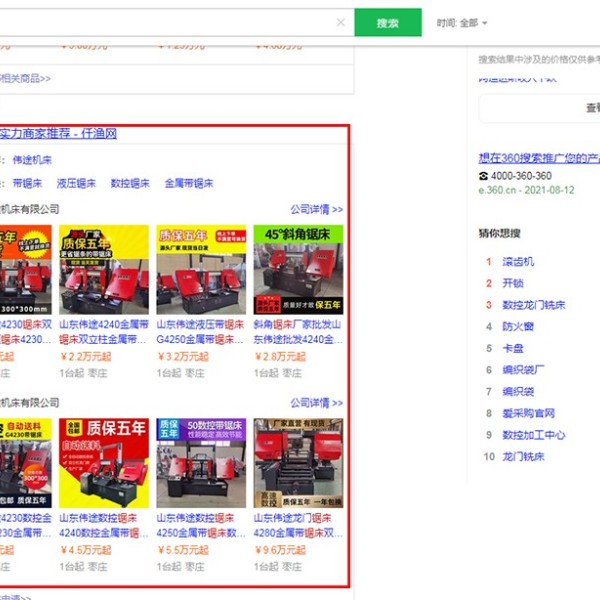Viewport: 600px width, 600px height.
Task: Select suggested search 编织袋厂
Action: (x=523, y=370)
